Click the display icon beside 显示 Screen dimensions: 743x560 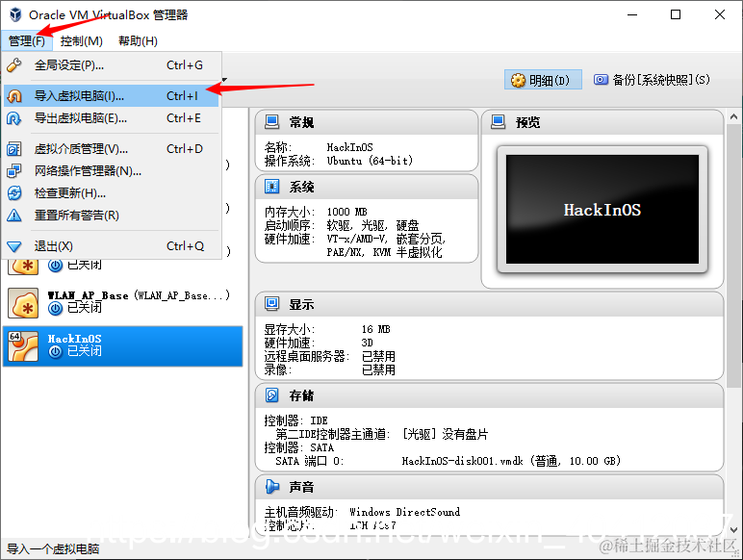click(x=272, y=304)
